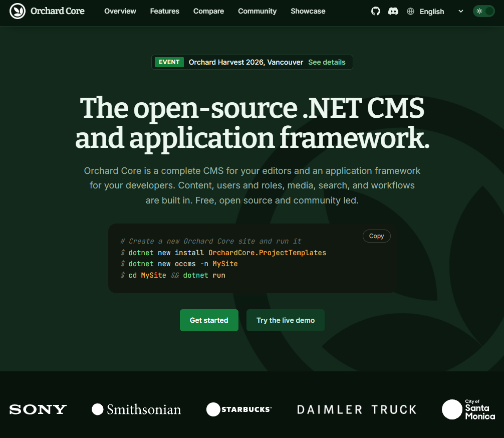Click the globe language icon
504x438 pixels.
(x=410, y=11)
